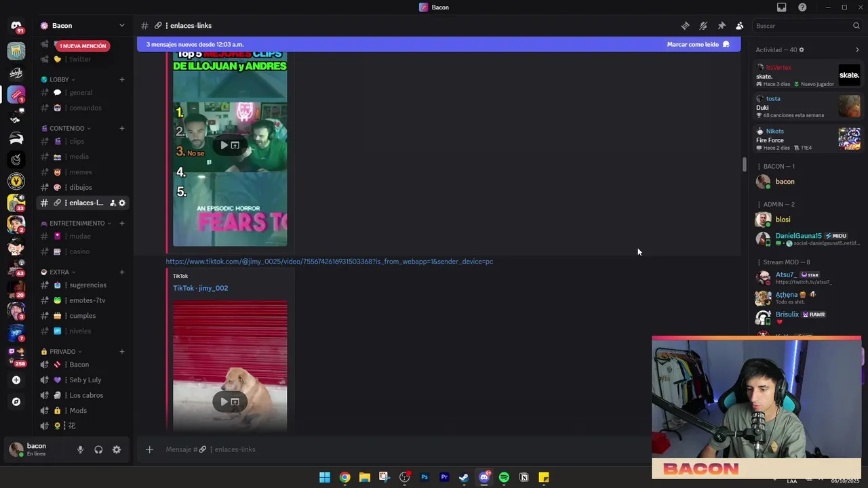
Task: Open the TikTok · jimy_002 embed title
Action: [200, 288]
